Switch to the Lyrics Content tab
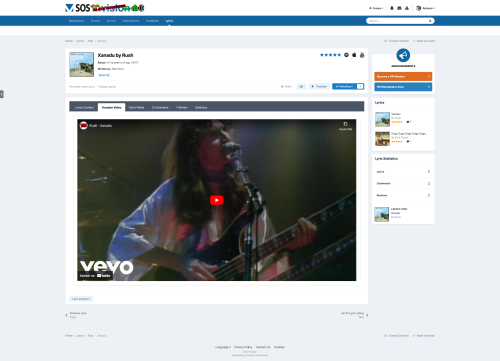The image size is (500, 361). pyautogui.click(x=84, y=107)
